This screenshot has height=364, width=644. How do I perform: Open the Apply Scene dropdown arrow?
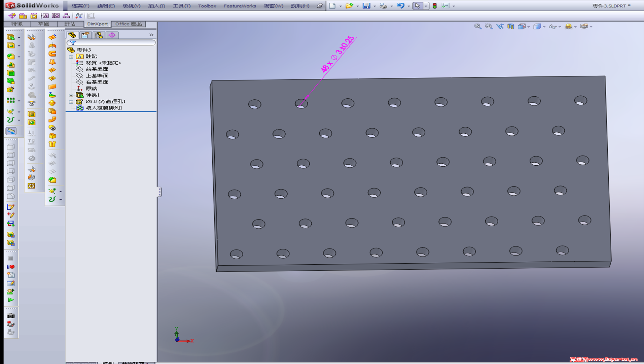pyautogui.click(x=575, y=27)
